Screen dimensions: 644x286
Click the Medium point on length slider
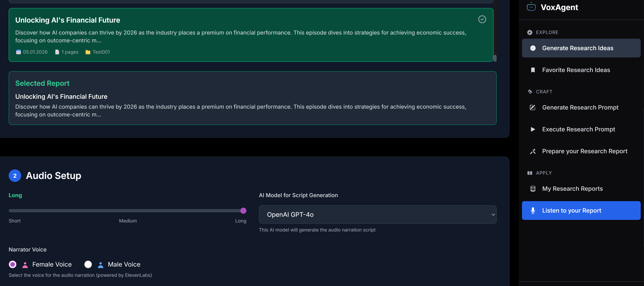pos(128,211)
